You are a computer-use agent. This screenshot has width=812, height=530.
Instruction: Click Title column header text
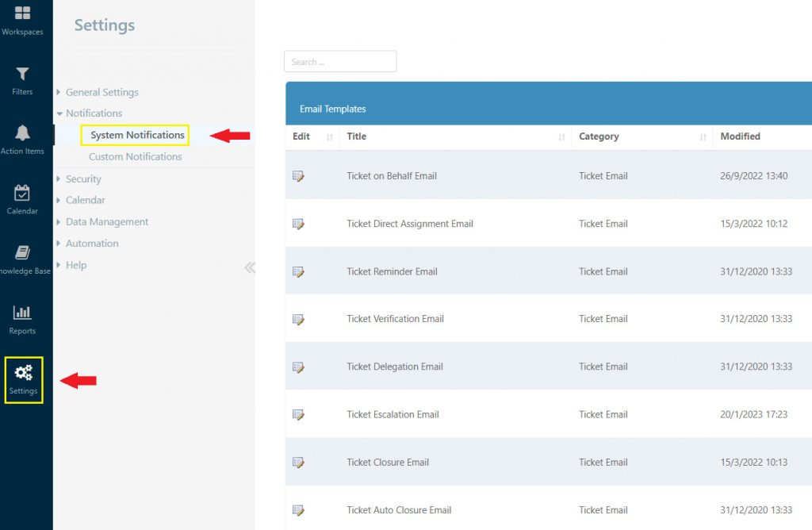[x=356, y=136]
